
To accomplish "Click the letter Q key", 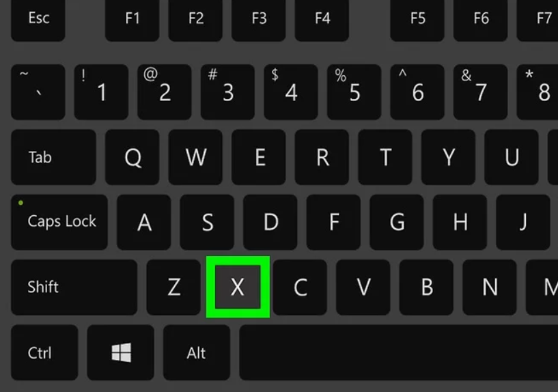I will tap(132, 157).
